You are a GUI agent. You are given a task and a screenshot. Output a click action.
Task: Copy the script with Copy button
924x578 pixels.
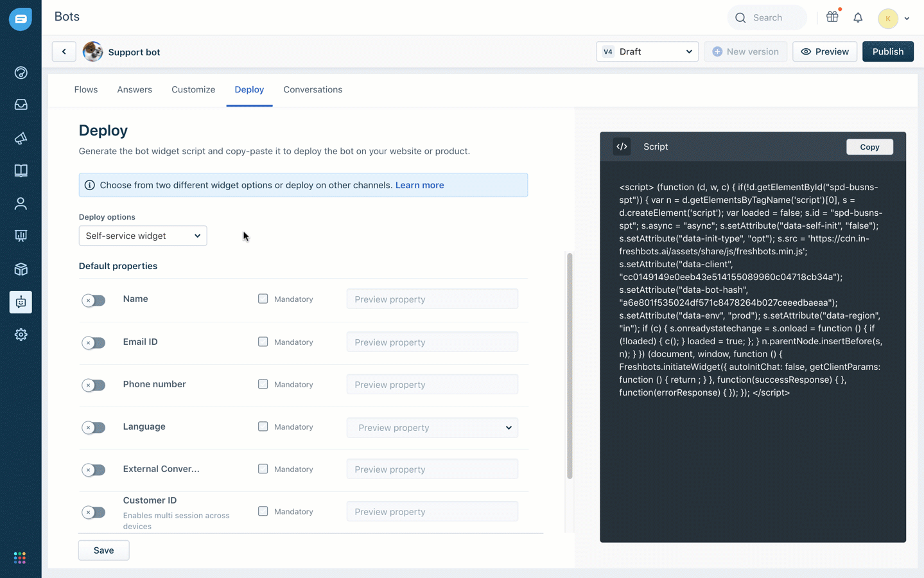coord(869,147)
